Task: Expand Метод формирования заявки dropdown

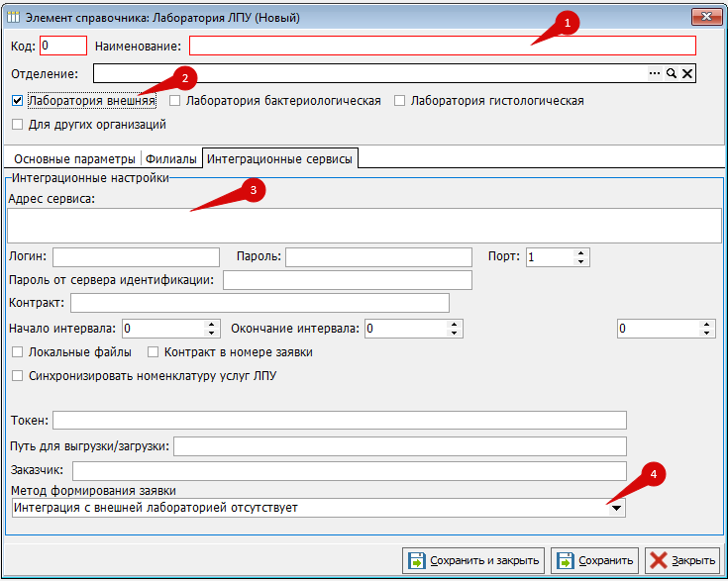Action: pyautogui.click(x=616, y=508)
